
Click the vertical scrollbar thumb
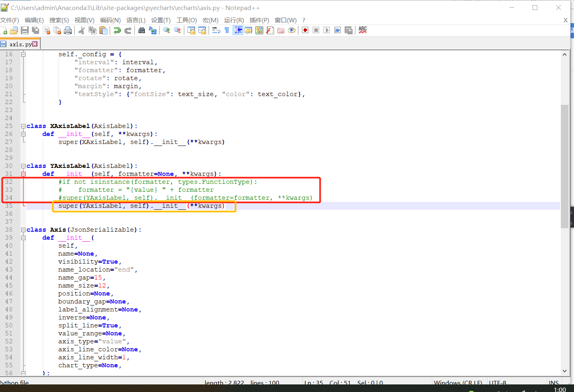[x=564, y=166]
